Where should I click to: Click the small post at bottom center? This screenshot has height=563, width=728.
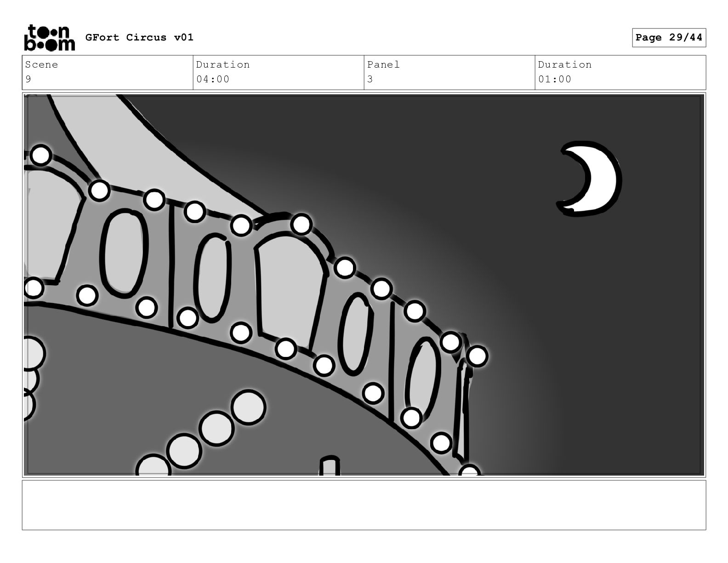tap(330, 466)
